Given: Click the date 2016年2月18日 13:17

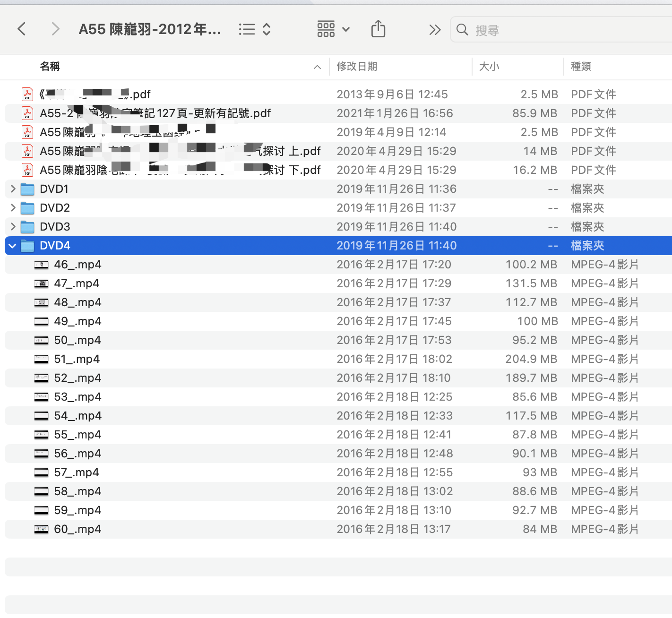Looking at the screenshot, I should coord(394,529).
